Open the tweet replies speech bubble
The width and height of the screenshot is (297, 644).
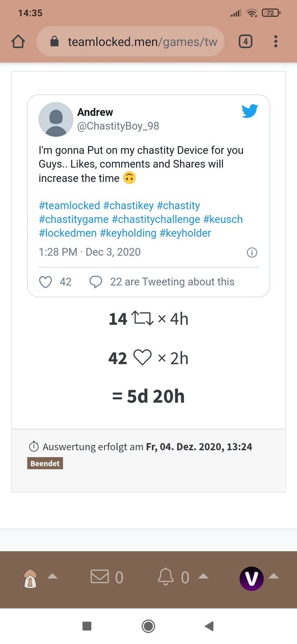(96, 282)
